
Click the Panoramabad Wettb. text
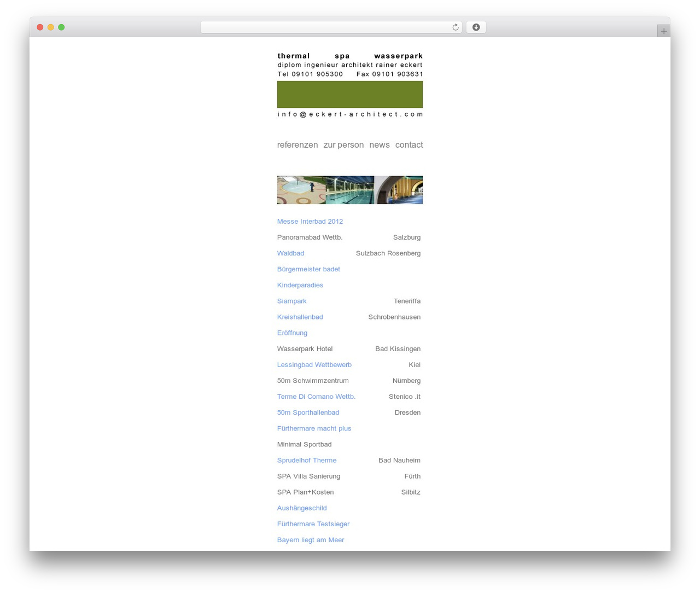(x=310, y=237)
